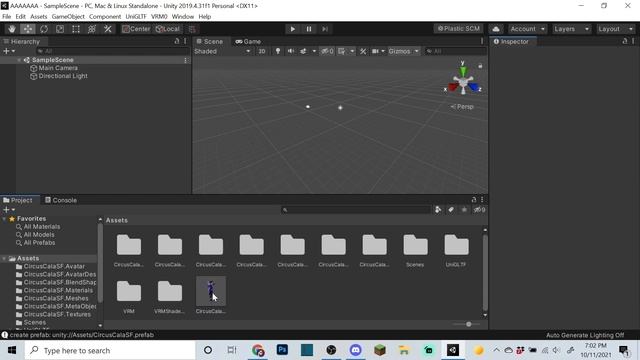
Task: Open the Account dropdown
Action: (527, 29)
